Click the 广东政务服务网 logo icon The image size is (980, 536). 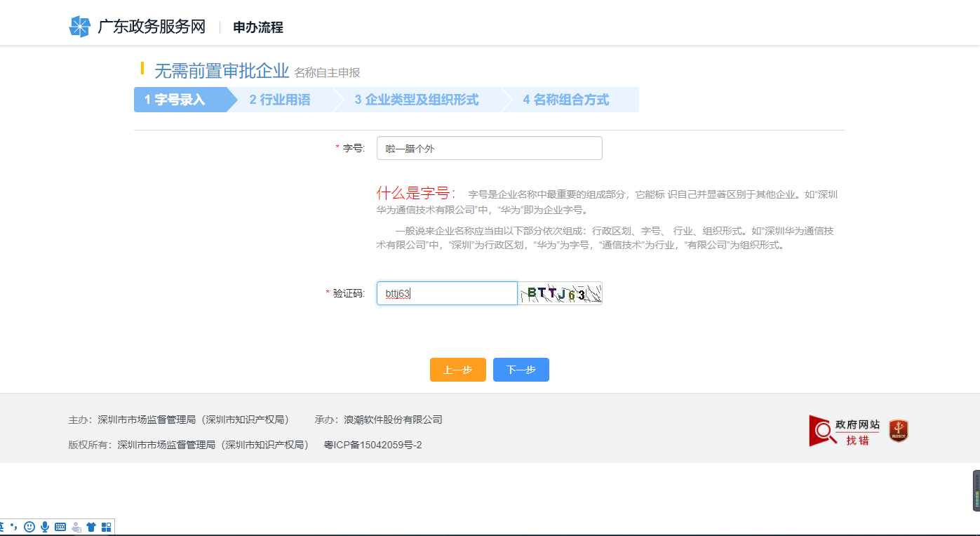79,26
